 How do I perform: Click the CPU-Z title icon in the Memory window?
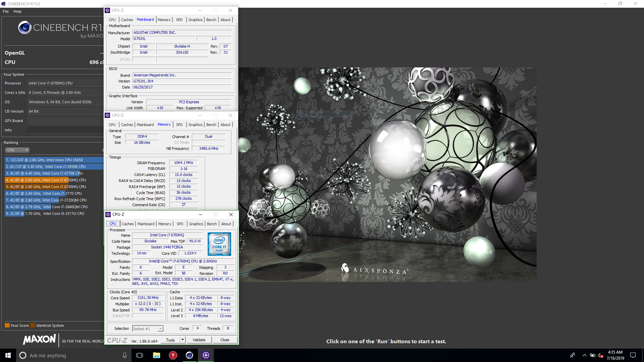[107, 115]
